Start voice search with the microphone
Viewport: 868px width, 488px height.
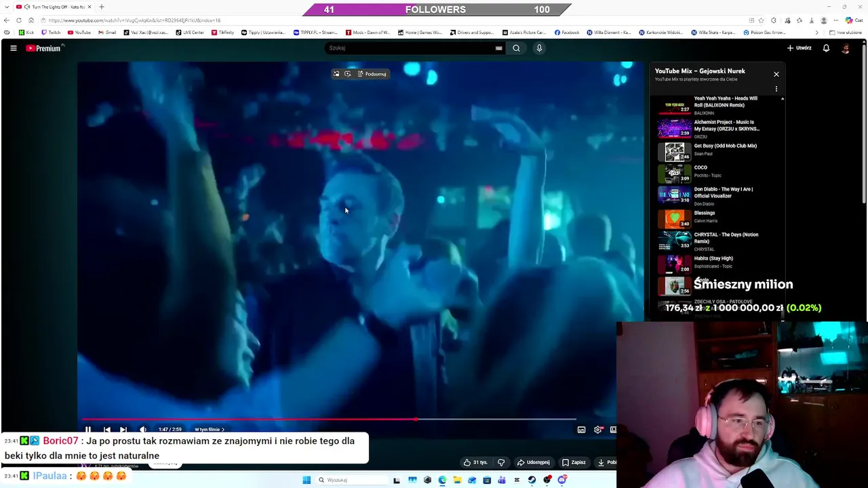pyautogui.click(x=539, y=48)
